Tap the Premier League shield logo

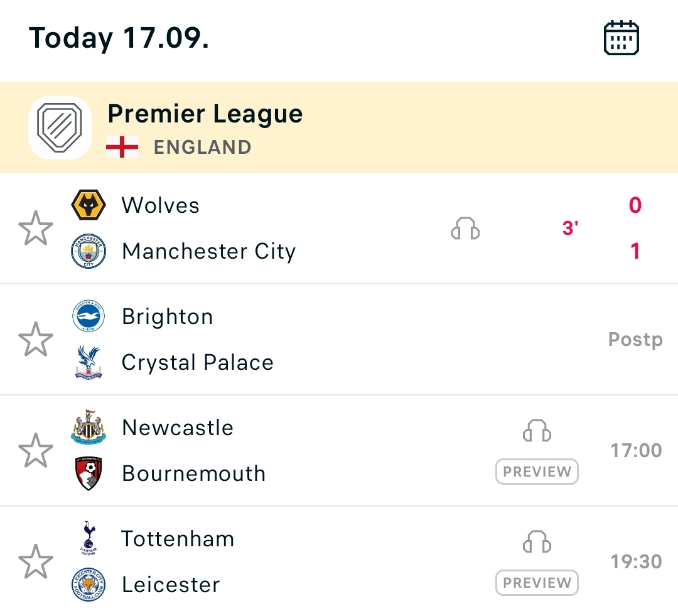60,127
